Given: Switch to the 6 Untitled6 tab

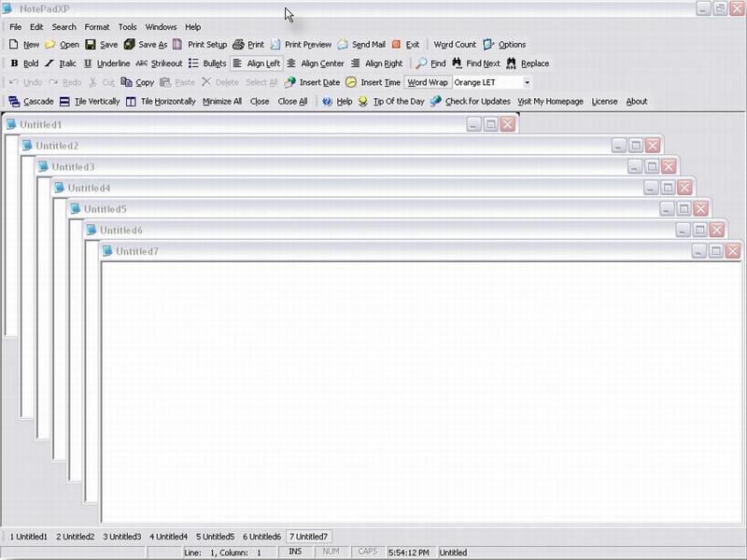Looking at the screenshot, I should [x=262, y=537].
